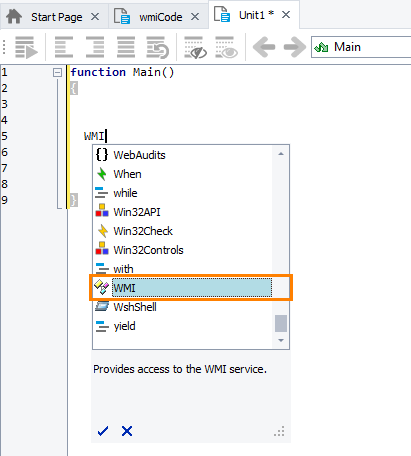The height and width of the screenshot is (456, 411).
Task: Click the Win32API blocks icon
Action: (x=102, y=211)
